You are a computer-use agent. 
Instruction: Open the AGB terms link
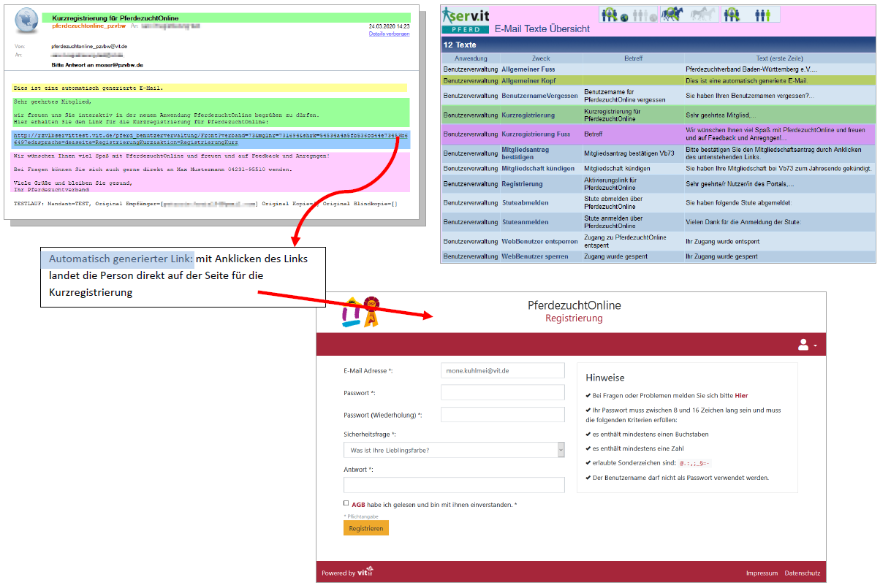358,504
